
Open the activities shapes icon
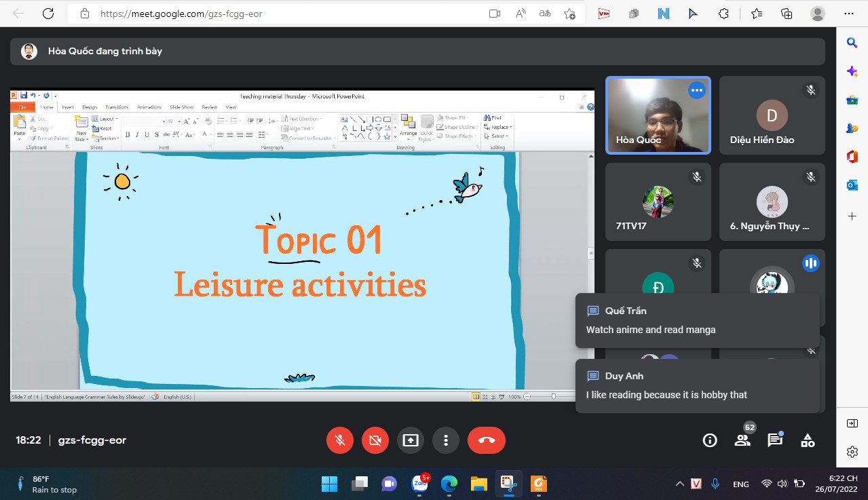click(808, 440)
